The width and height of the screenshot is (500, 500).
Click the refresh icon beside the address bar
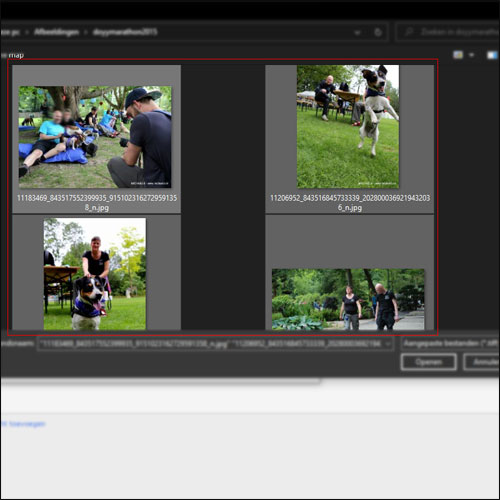(378, 32)
